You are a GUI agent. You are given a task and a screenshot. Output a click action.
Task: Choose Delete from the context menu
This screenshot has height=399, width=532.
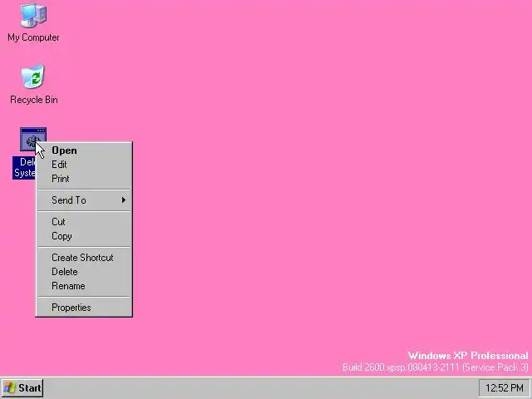(84, 272)
